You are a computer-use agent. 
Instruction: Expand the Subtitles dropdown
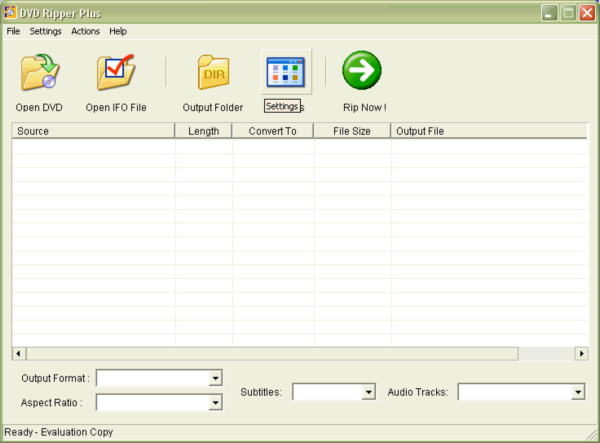tap(368, 392)
